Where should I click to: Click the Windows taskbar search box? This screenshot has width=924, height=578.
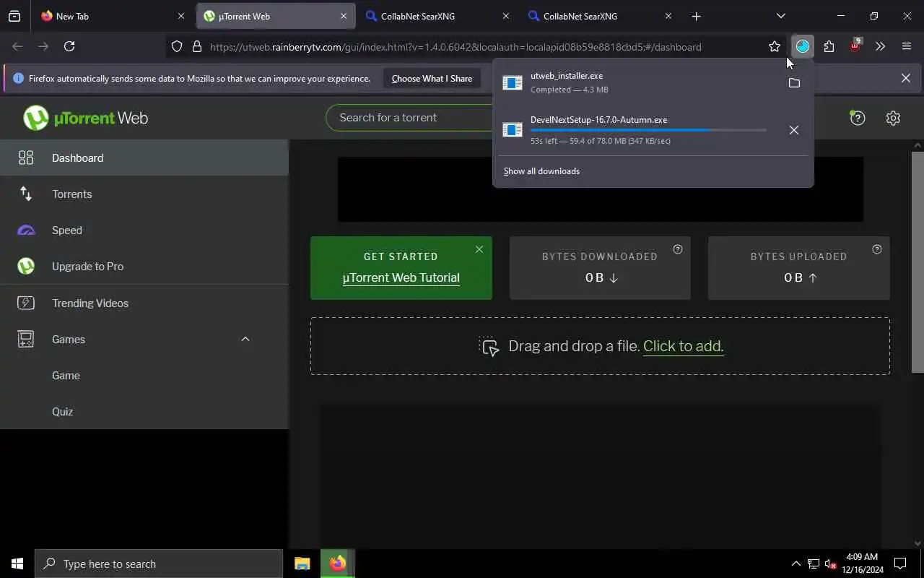159,564
